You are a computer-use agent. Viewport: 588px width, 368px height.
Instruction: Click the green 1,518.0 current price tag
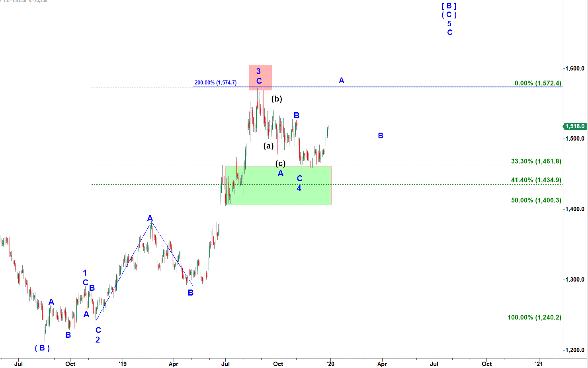[x=575, y=126]
